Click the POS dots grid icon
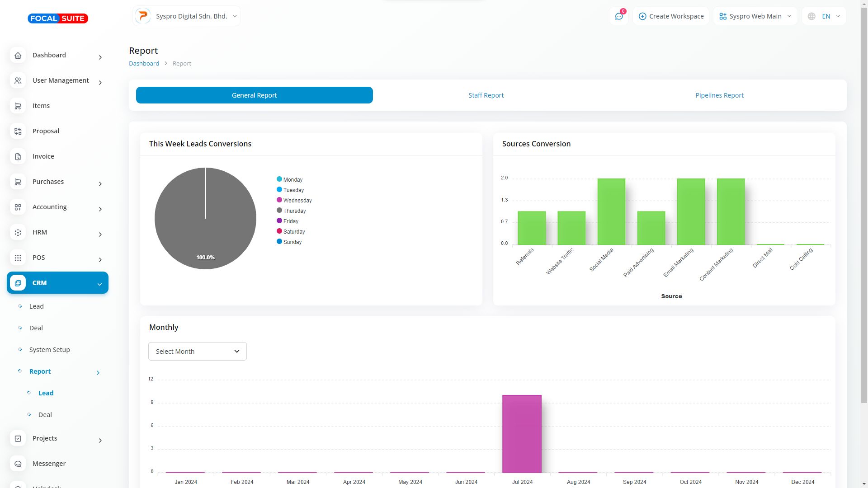Viewport: 868px width, 488px height. [18, 258]
